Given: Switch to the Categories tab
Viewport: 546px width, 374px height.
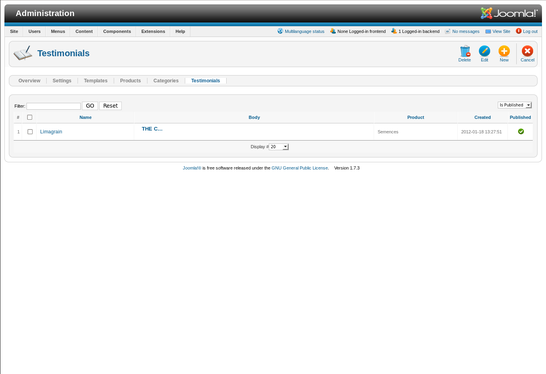Looking at the screenshot, I should click(166, 80).
